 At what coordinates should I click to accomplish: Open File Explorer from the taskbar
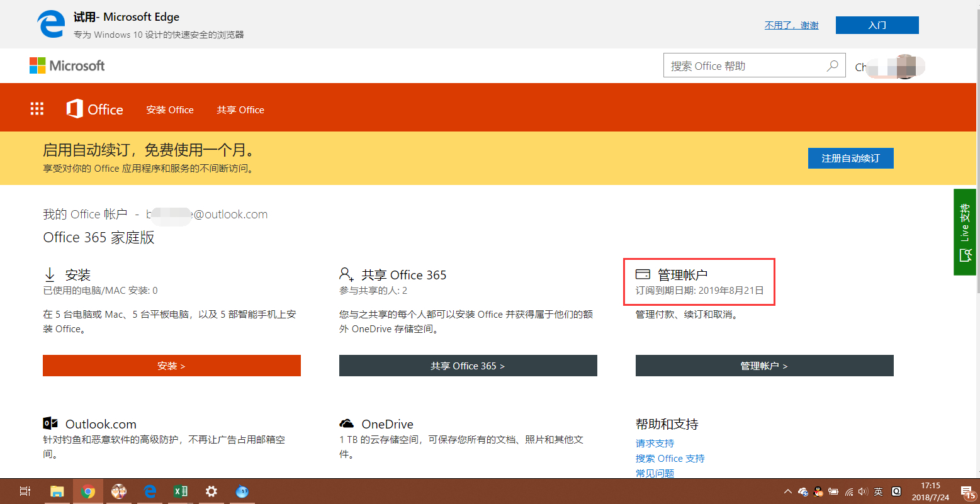pos(57,491)
